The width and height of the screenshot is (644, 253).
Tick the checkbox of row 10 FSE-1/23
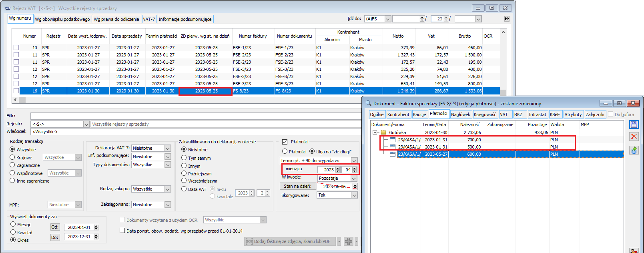pos(16,48)
